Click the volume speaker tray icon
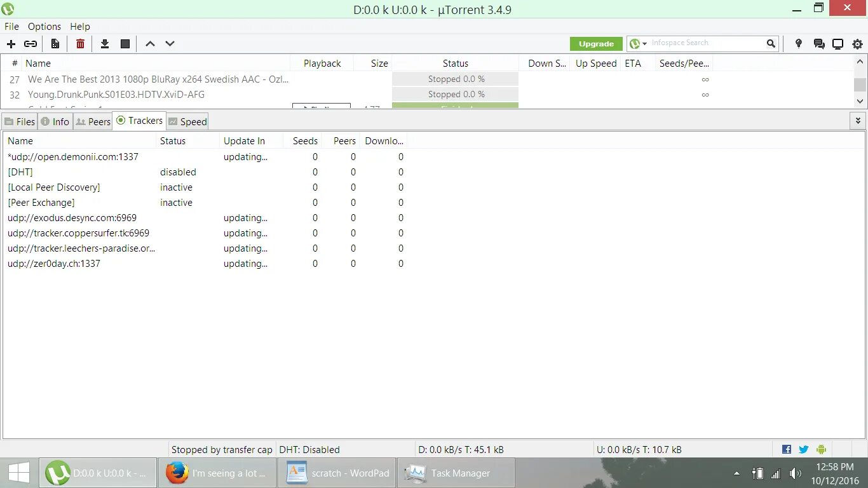Screen dimensions: 868x488 795,473
